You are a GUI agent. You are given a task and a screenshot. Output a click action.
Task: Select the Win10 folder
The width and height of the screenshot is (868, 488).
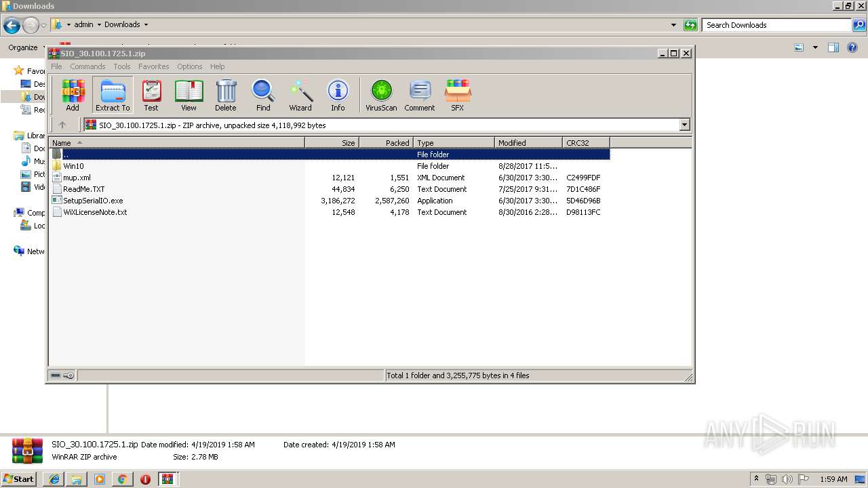click(73, 166)
